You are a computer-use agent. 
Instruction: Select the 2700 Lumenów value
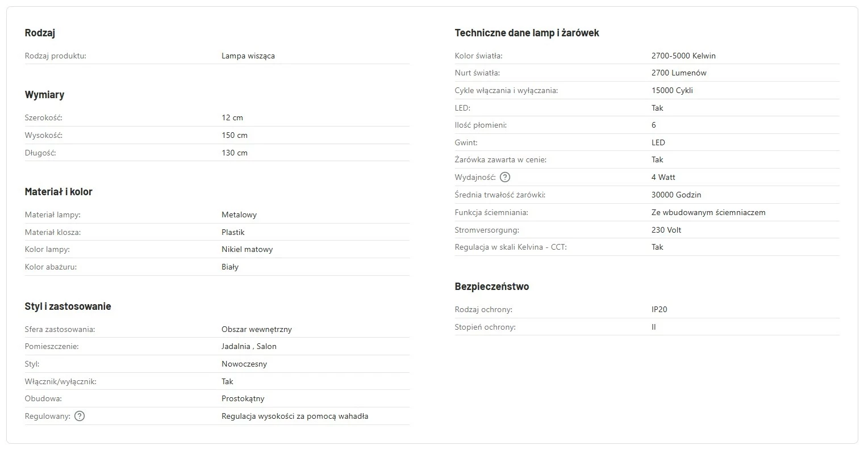click(x=679, y=73)
